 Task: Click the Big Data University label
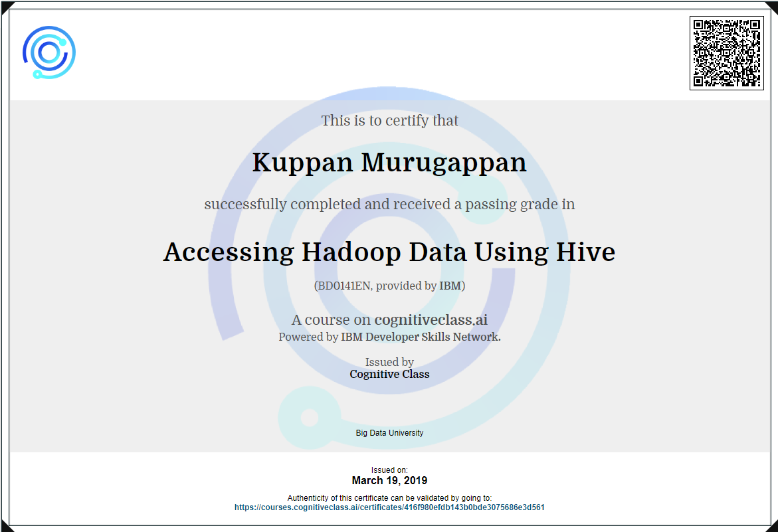pyautogui.click(x=389, y=433)
